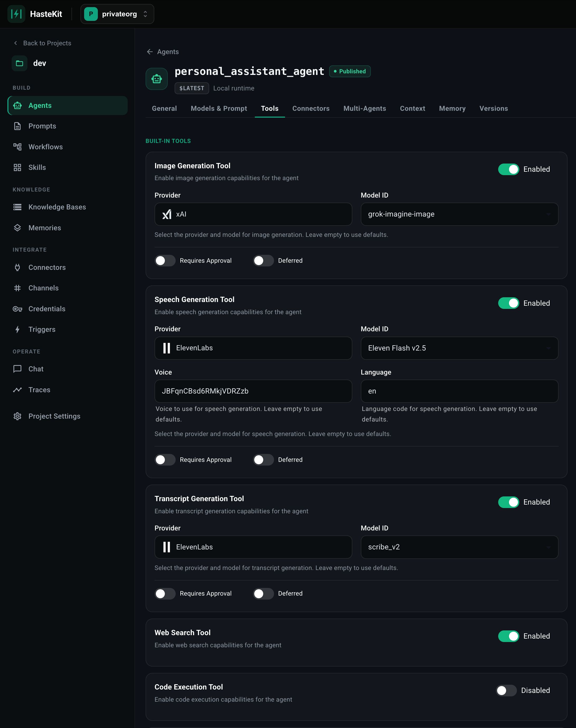This screenshot has width=576, height=728.
Task: Open Transcript Generation ElevenLabs provider dropdown
Action: [x=253, y=547]
